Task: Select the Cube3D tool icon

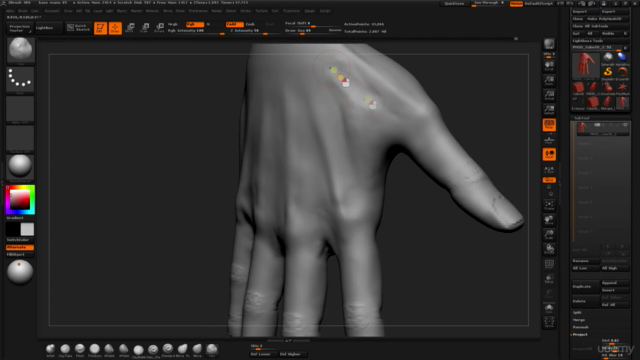Action: pos(578,87)
